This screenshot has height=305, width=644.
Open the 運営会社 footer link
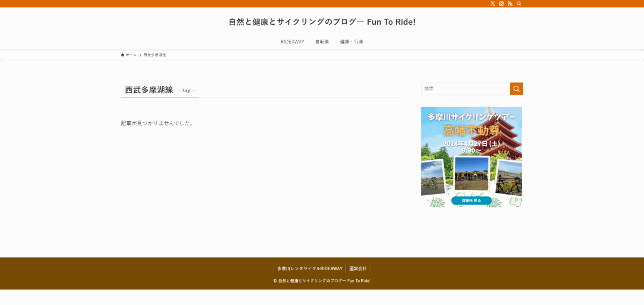coord(358,269)
